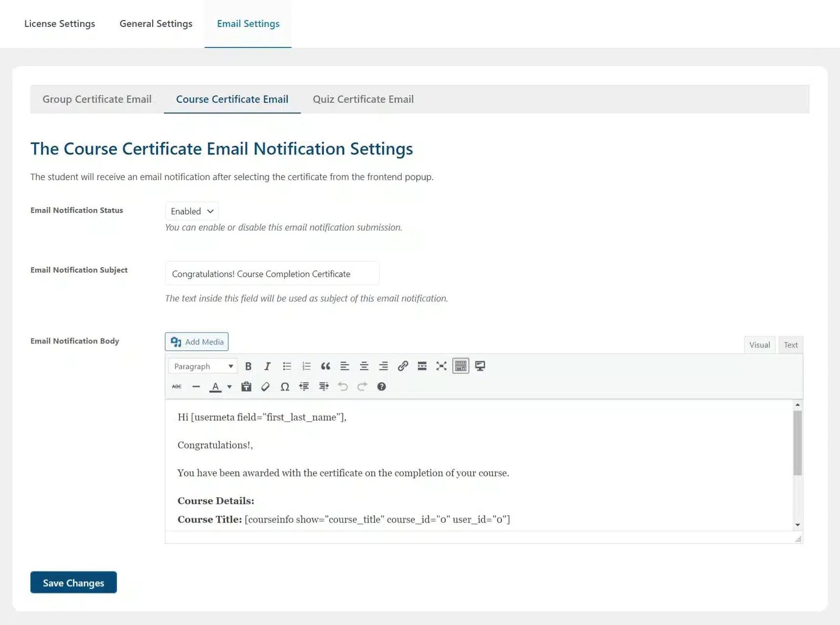This screenshot has height=625, width=840.
Task: Switch editor to Visual mode
Action: tap(760, 345)
